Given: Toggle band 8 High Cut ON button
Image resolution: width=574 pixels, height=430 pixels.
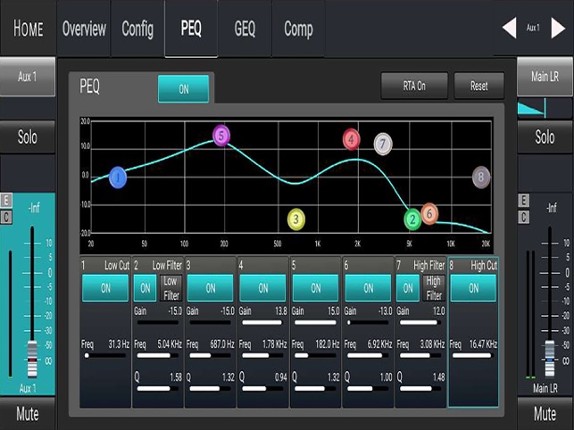Looking at the screenshot, I should point(473,288).
